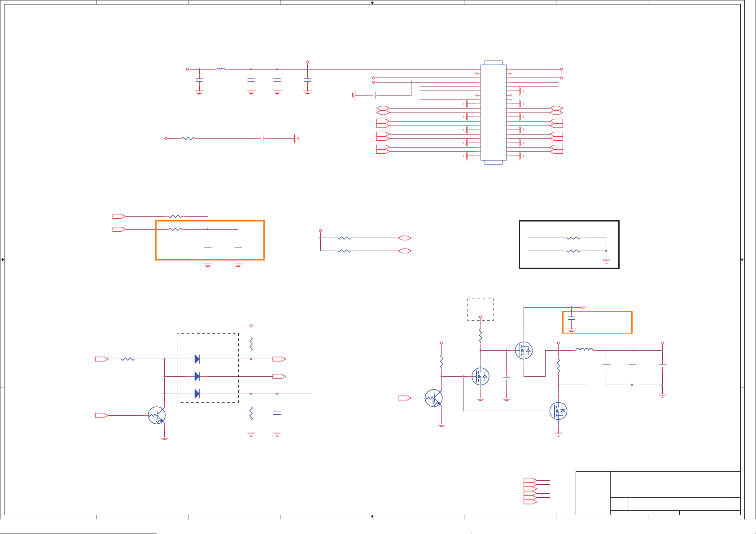The height and width of the screenshot is (534, 756).
Task: Select the inductor after the MOSFET switching stage
Action: pyautogui.click(x=584, y=350)
